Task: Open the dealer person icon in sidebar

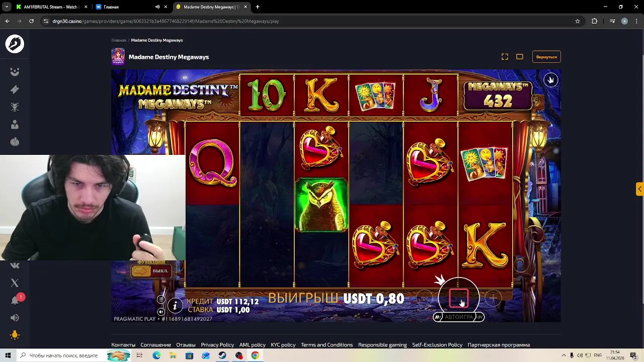Action: [15, 124]
